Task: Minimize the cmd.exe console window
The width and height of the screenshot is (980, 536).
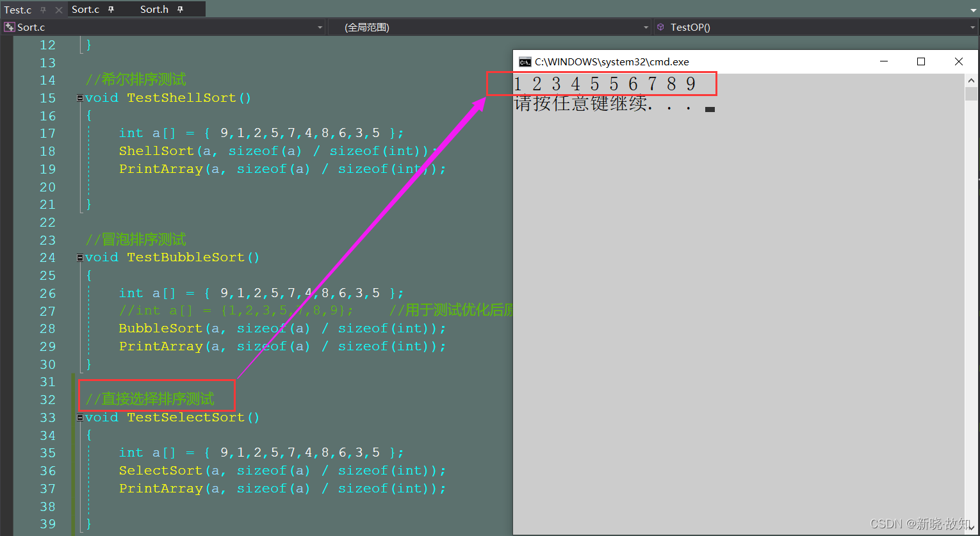Action: pyautogui.click(x=885, y=61)
